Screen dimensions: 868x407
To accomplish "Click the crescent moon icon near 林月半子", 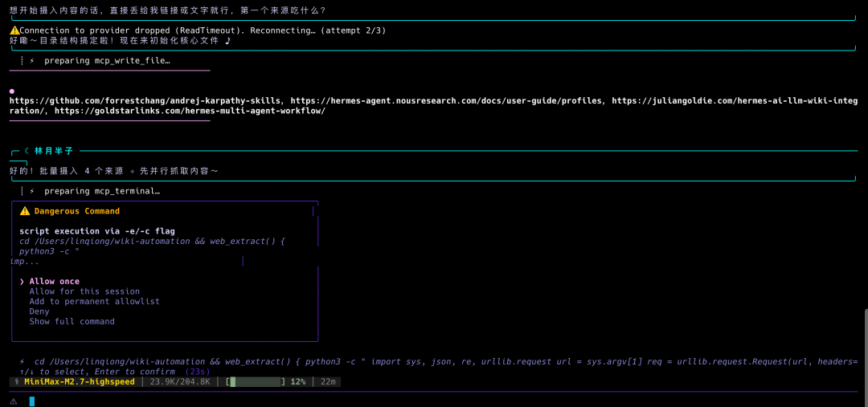I will point(27,150).
